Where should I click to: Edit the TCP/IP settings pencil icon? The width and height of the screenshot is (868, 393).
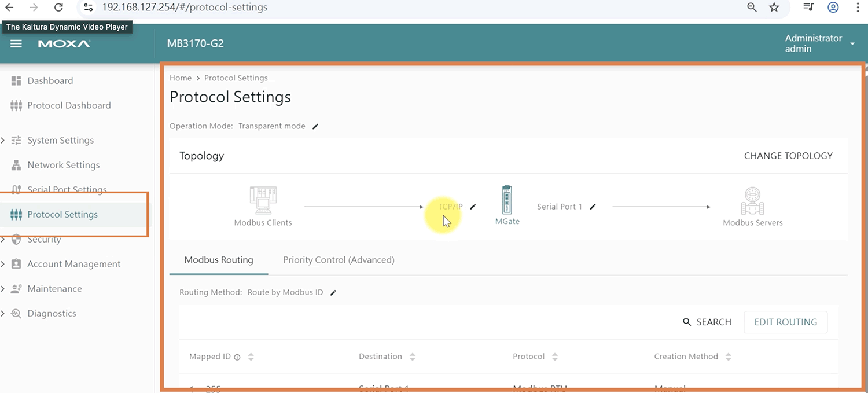(473, 207)
